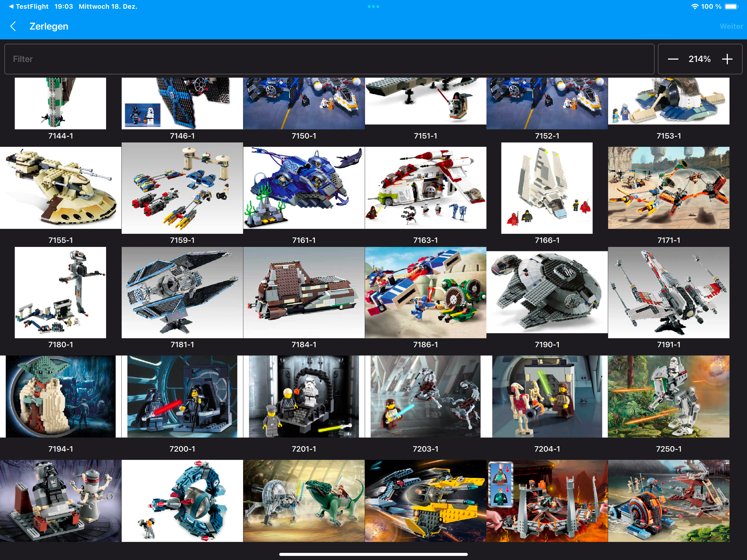Image resolution: width=747 pixels, height=560 pixels.
Task: Pick the 7204-1 battle droid scene
Action: pyautogui.click(x=547, y=396)
